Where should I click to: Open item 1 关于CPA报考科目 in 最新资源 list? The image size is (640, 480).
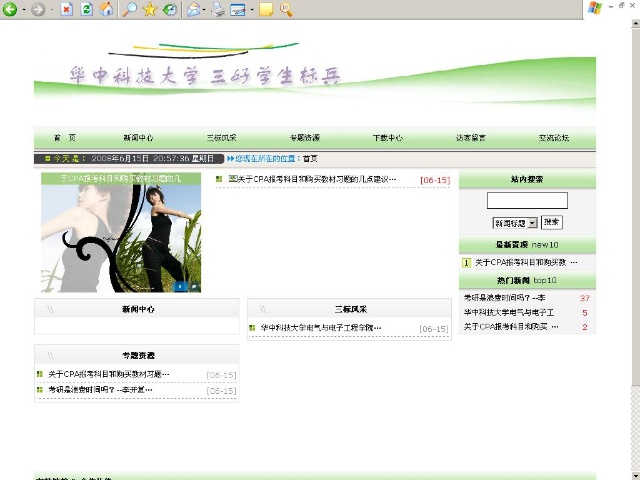click(526, 262)
